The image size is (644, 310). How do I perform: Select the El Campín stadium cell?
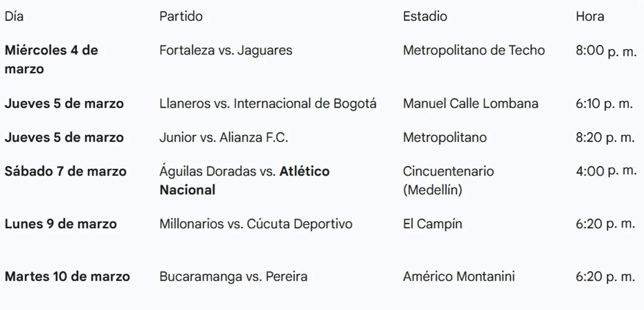coord(432,224)
